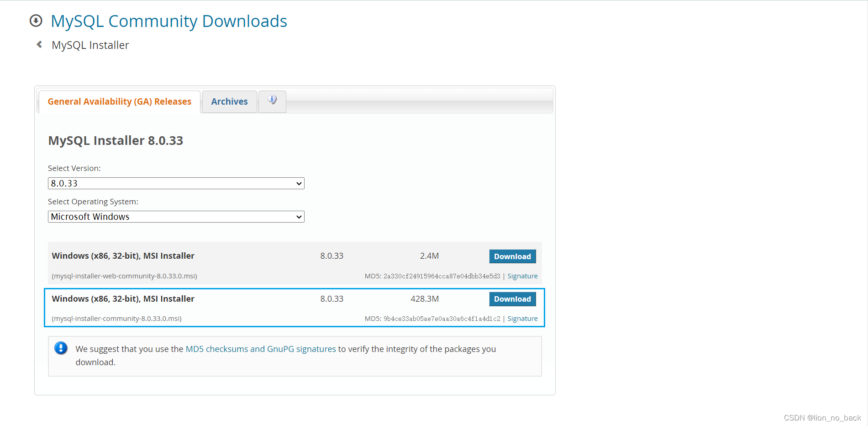The height and width of the screenshot is (426, 868).
Task: Switch to the Archives tab
Action: click(229, 101)
